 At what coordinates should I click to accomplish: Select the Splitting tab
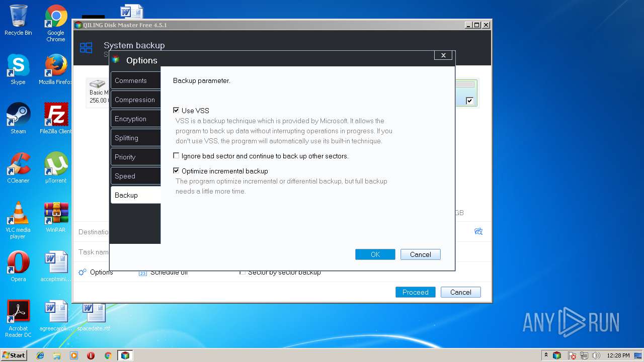[135, 138]
